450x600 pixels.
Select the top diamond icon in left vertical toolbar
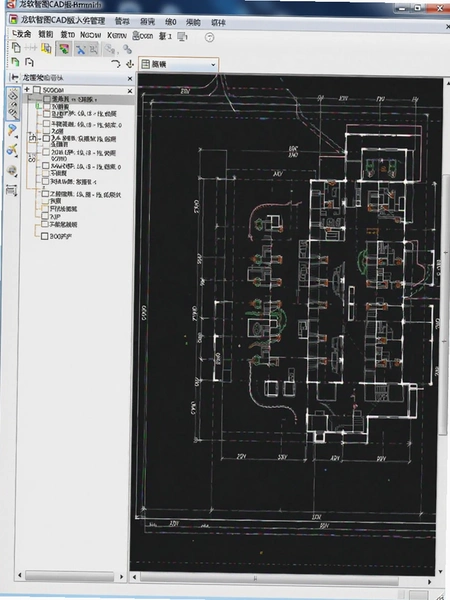tap(13, 95)
